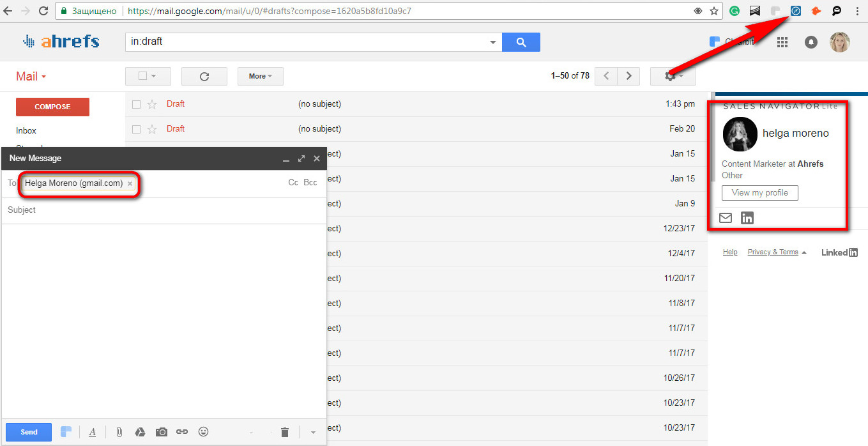Viewport: 868px width, 446px height.
Task: Insert files using Google Drive icon
Action: pos(140,432)
